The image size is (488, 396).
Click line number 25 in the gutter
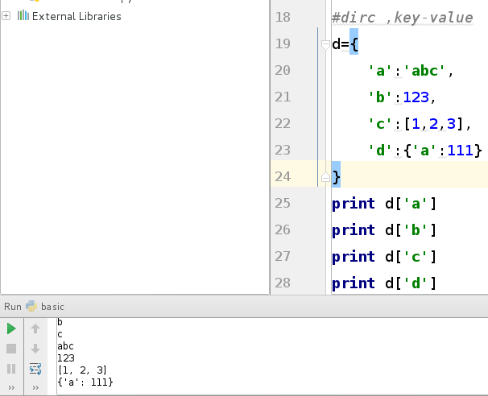tap(283, 203)
